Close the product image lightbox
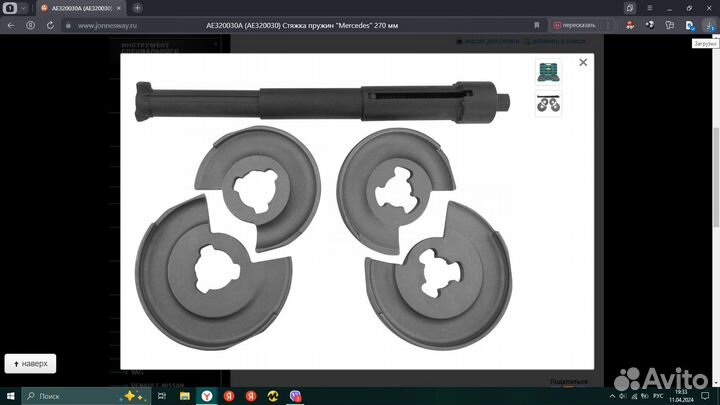This screenshot has width=720, height=405. coord(583,63)
